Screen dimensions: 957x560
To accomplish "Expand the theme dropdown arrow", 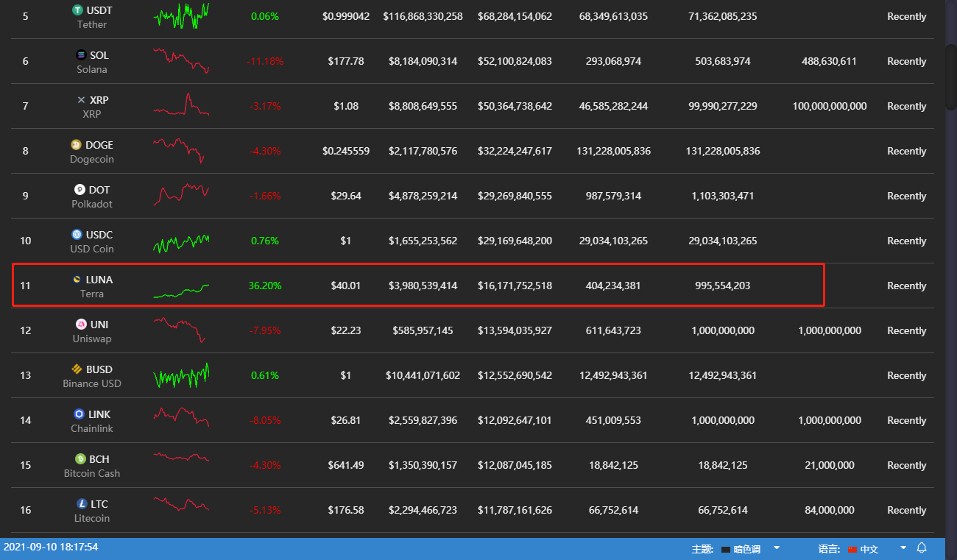I will point(777,548).
